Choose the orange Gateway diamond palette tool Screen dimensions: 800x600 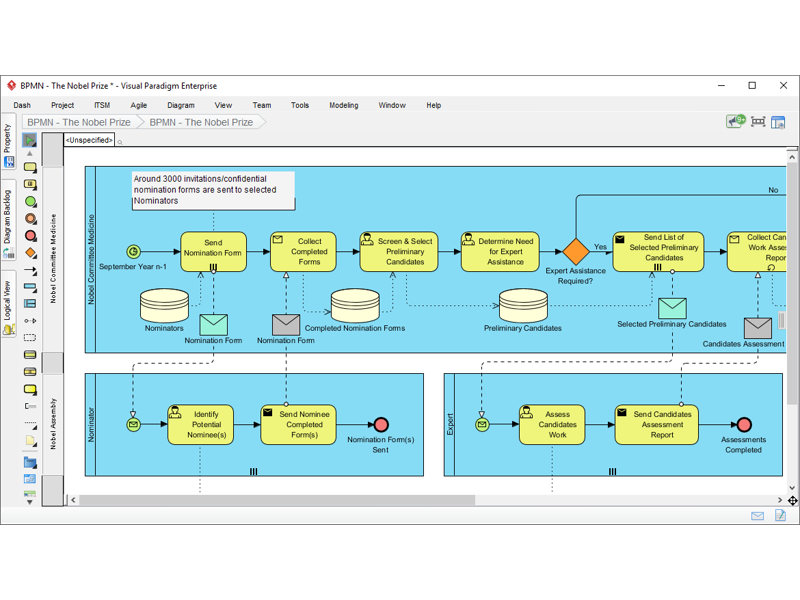point(31,253)
